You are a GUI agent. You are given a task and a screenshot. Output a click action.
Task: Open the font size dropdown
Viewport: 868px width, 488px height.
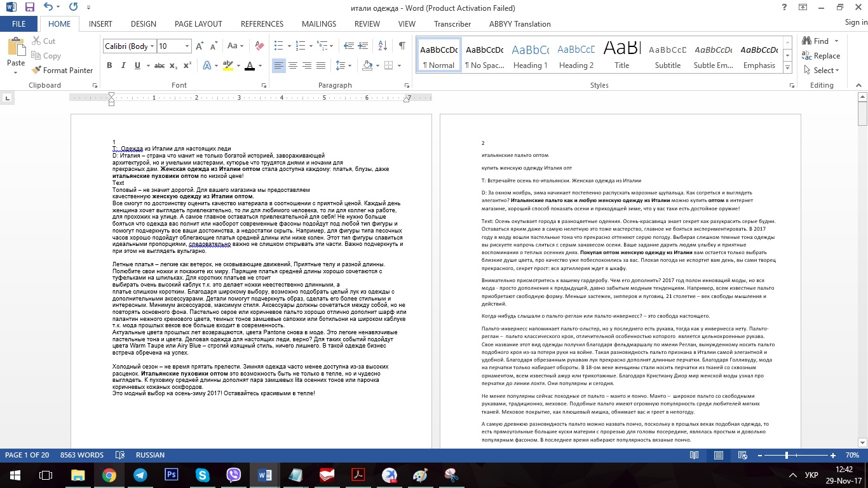pos(187,46)
